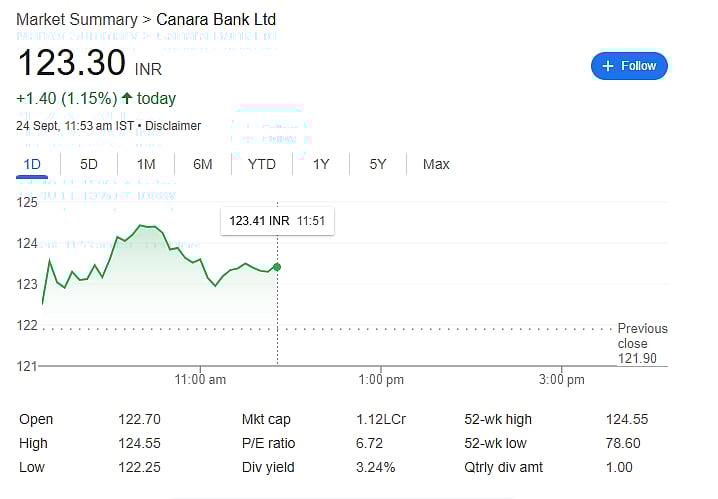Click the Mkt cap label
Image resolution: width=718 pixels, height=499 pixels.
[x=266, y=419]
